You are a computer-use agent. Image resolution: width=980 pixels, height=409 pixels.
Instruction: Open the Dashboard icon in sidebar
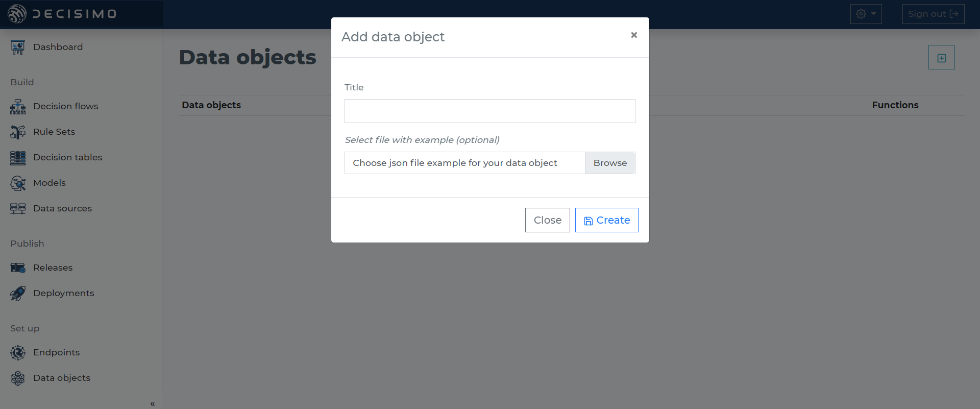[x=18, y=47]
